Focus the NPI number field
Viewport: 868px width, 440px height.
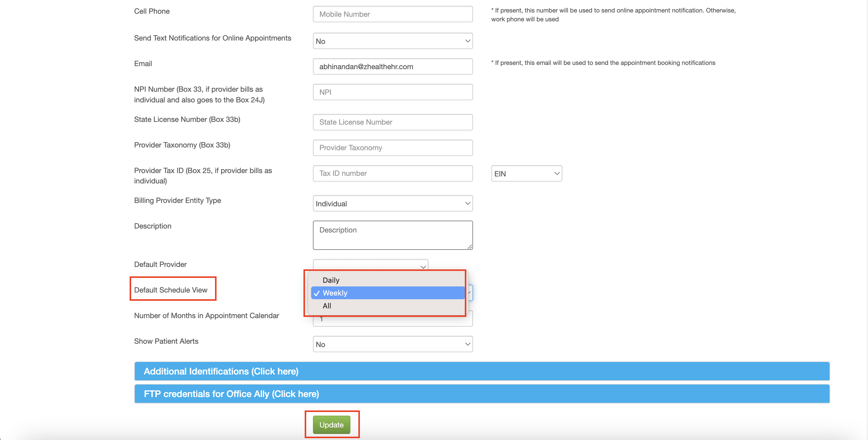pyautogui.click(x=393, y=92)
